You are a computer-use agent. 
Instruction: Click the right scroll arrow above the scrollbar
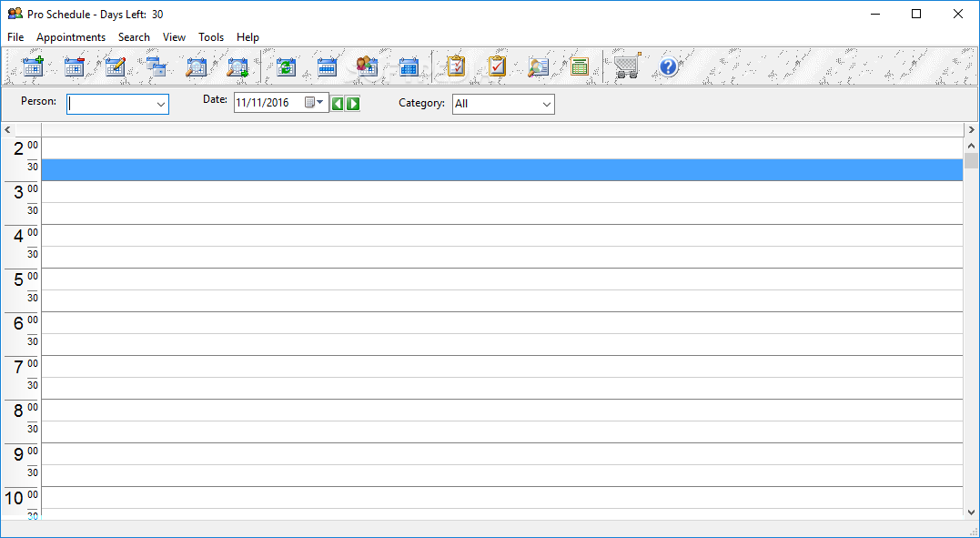point(971,130)
